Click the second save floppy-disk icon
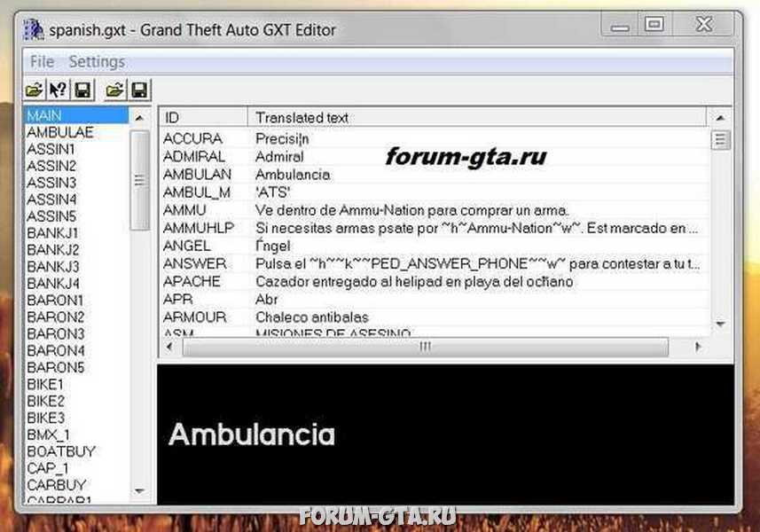The height and width of the screenshot is (532, 760). [x=139, y=90]
